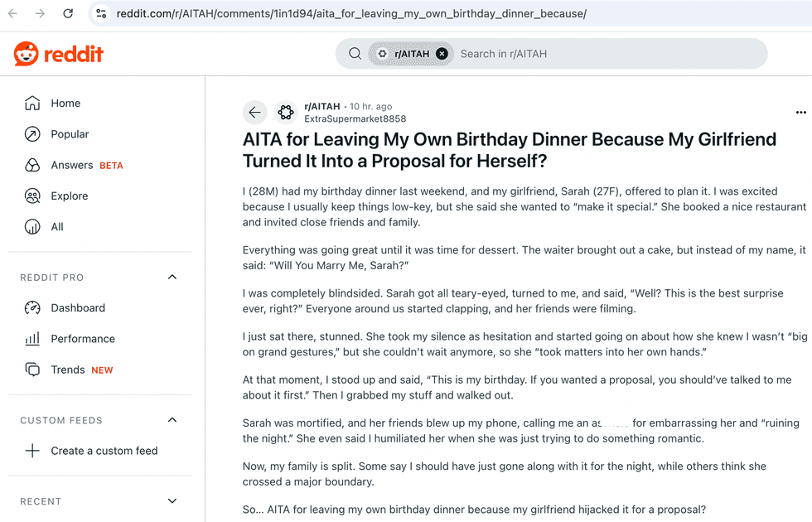
Task: Open site information icon in address bar
Action: [x=101, y=13]
